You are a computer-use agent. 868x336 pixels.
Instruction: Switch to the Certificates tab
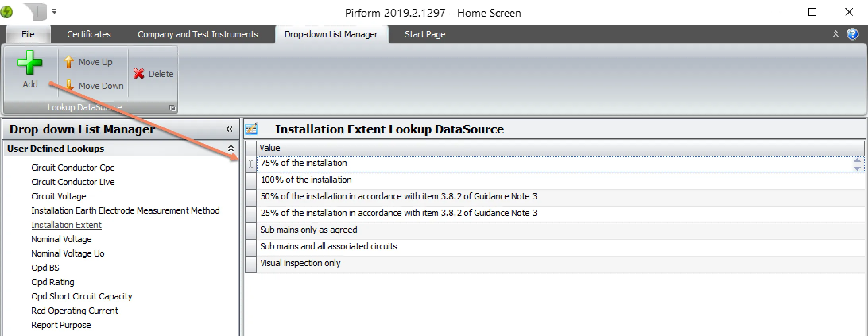point(89,34)
